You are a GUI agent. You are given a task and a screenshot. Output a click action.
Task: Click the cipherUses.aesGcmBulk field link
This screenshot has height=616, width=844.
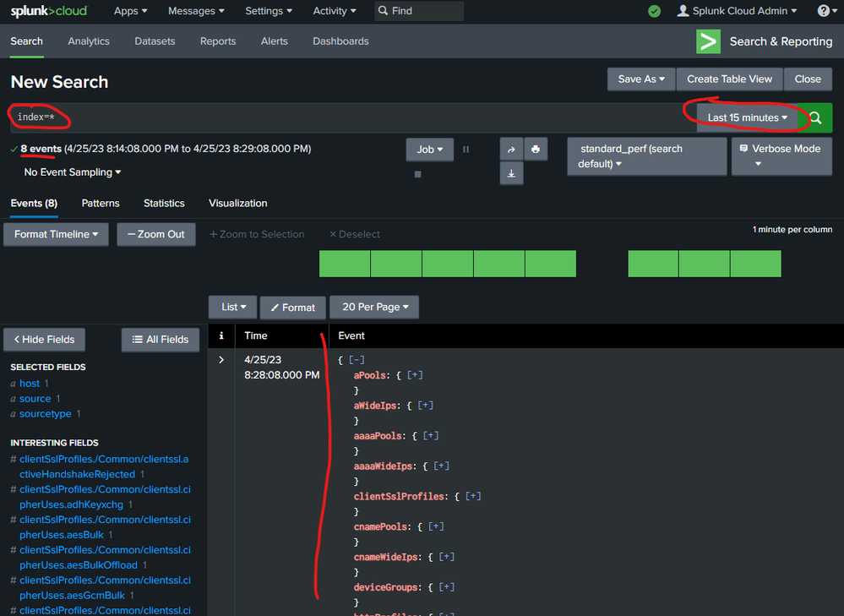point(105,587)
